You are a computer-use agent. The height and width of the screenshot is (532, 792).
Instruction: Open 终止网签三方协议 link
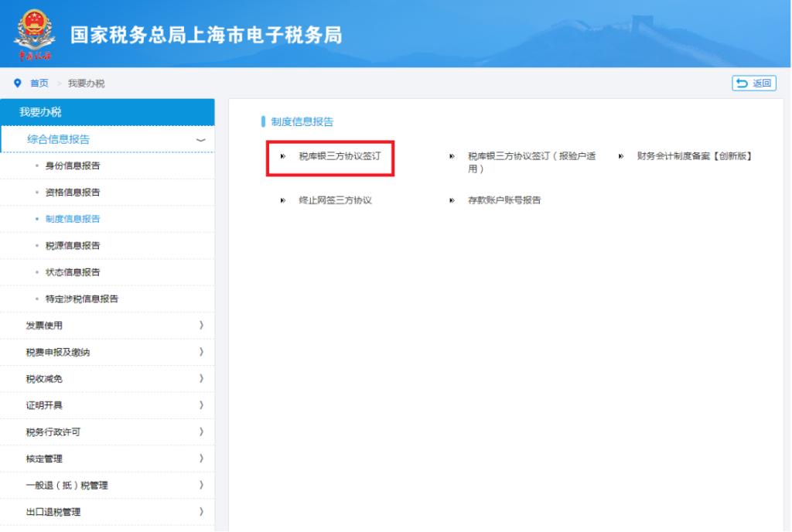click(x=336, y=200)
